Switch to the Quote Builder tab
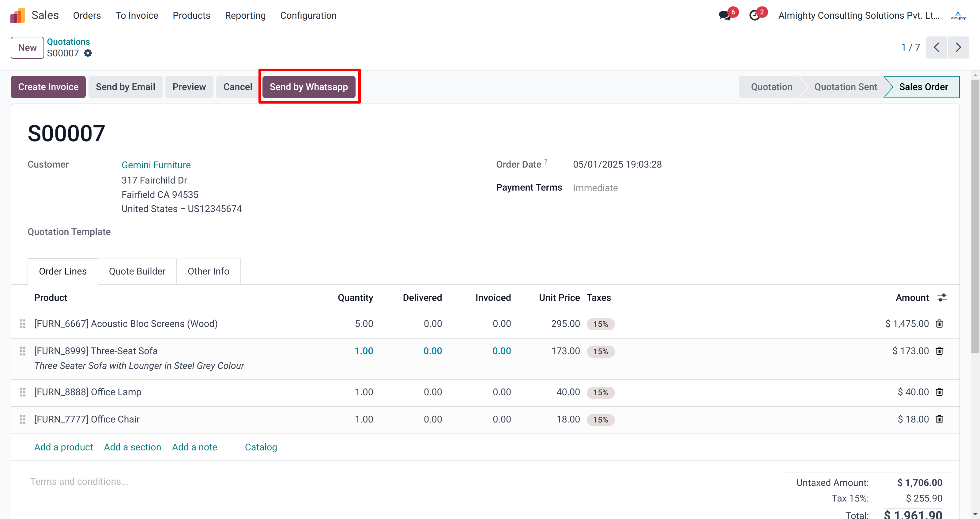Screen dimensions: 980x519 click(x=137, y=271)
